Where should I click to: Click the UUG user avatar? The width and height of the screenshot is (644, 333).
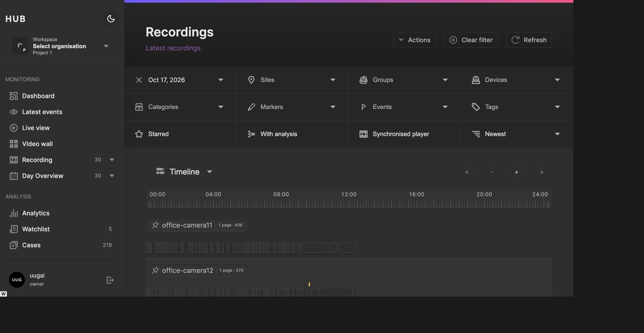click(x=17, y=280)
